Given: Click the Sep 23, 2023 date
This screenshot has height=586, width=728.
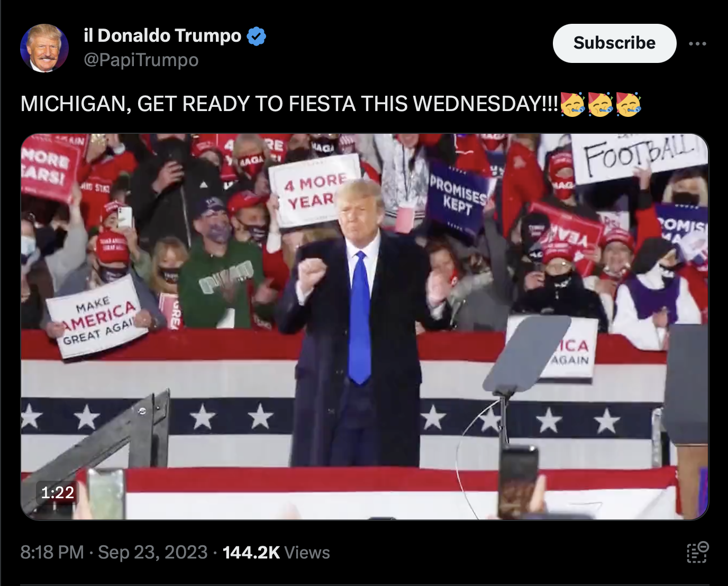Looking at the screenshot, I should [152, 552].
